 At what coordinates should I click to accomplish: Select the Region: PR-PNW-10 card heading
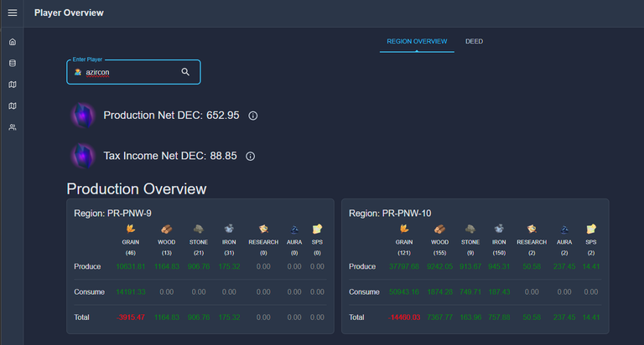pyautogui.click(x=390, y=214)
